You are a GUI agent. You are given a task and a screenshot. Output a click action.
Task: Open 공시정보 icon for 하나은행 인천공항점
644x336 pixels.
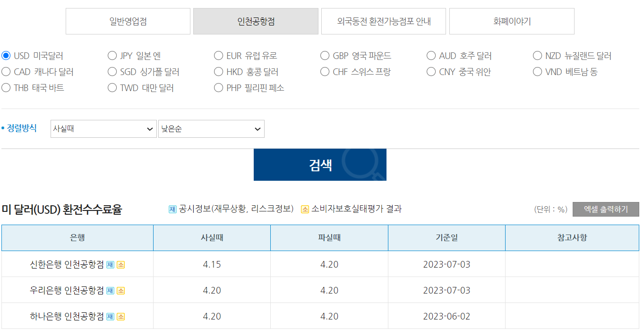click(110, 316)
